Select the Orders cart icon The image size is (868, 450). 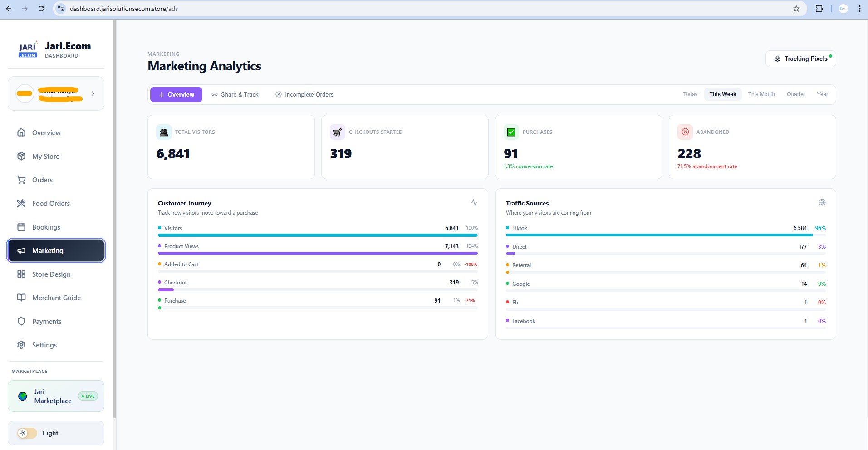[21, 180]
